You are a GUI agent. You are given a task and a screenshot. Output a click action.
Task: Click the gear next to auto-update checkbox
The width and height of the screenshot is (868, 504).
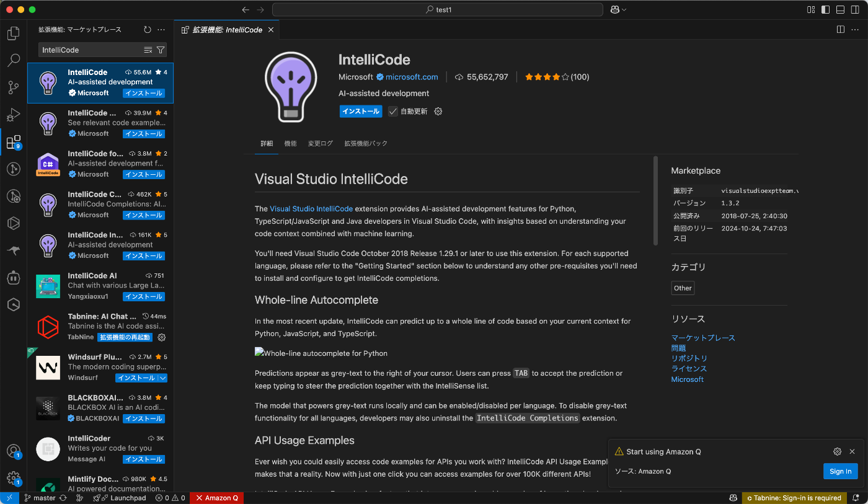pyautogui.click(x=438, y=112)
